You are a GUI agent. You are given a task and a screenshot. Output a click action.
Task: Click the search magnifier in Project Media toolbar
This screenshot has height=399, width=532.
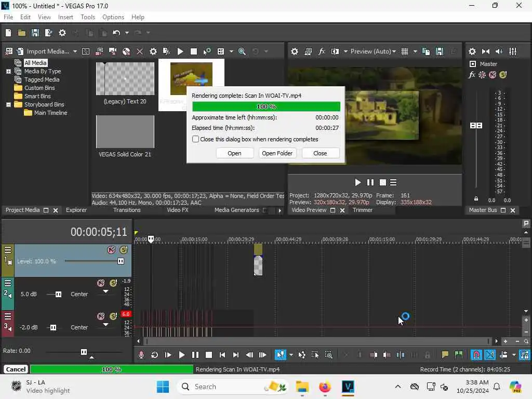tap(242, 51)
